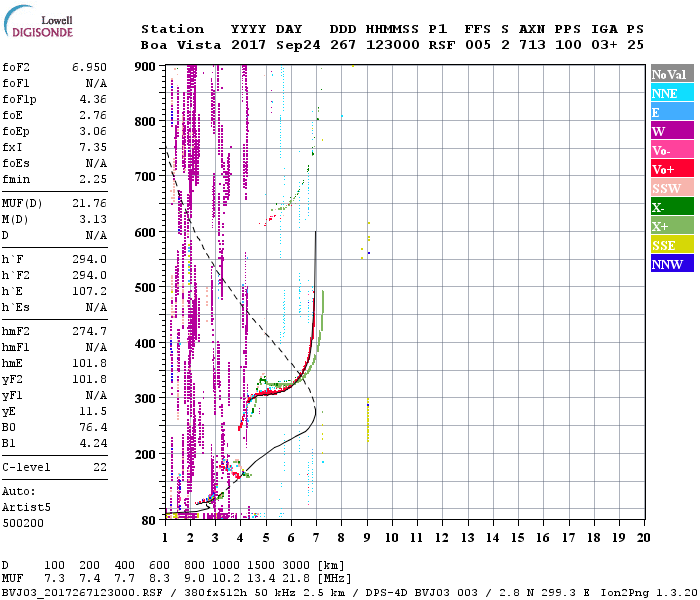Click the 80 km height axis label
This screenshot has width=700, height=600.
(x=148, y=521)
